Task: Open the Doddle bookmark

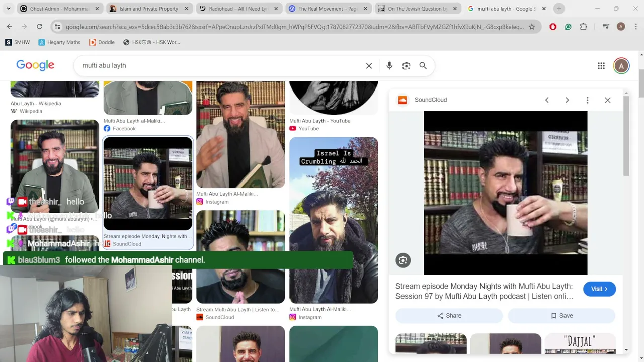Action: pyautogui.click(x=102, y=42)
